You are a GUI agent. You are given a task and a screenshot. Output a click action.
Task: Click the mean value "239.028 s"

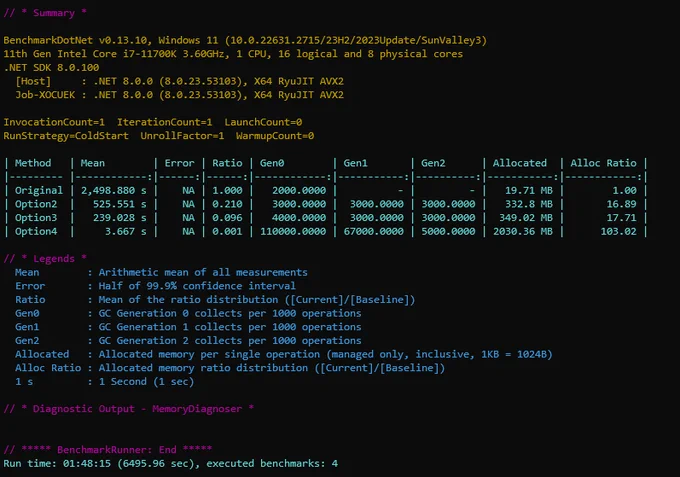tap(120, 218)
